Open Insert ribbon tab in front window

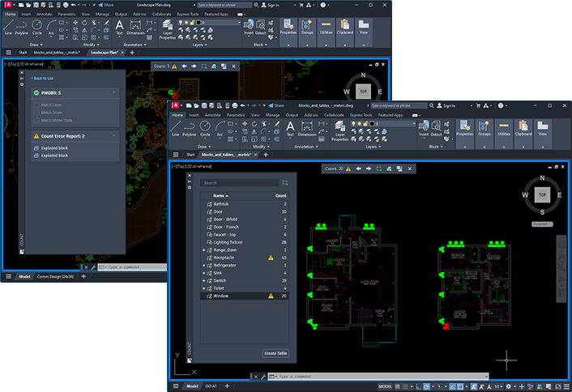[194, 115]
